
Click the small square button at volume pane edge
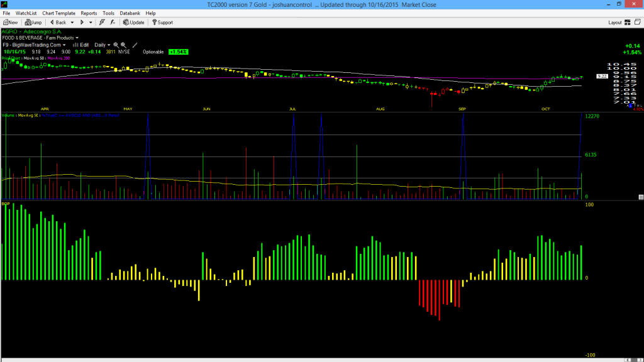coord(641,197)
